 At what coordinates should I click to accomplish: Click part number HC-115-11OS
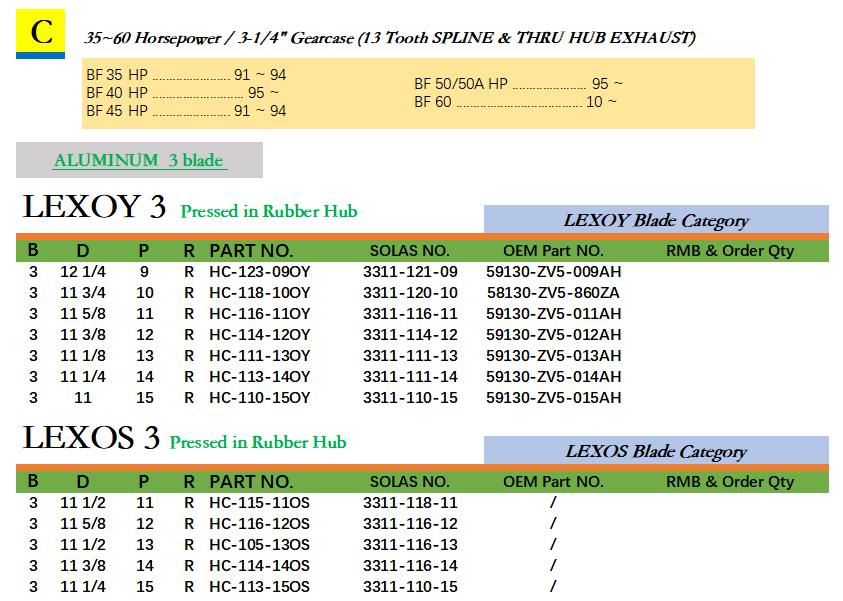click(260, 503)
